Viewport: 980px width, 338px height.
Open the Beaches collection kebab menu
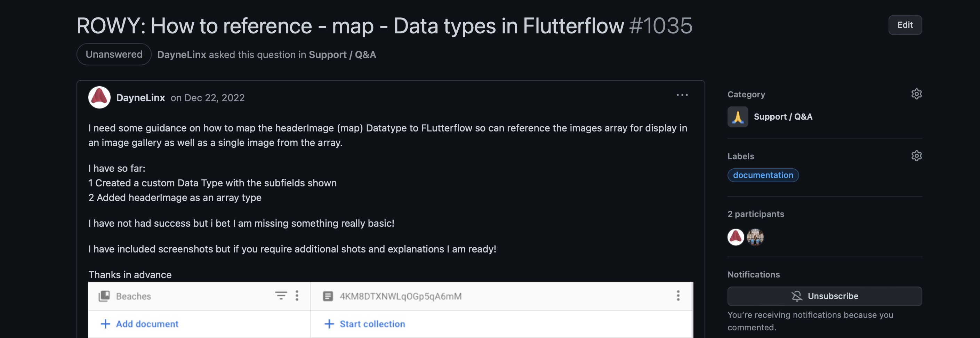(297, 296)
